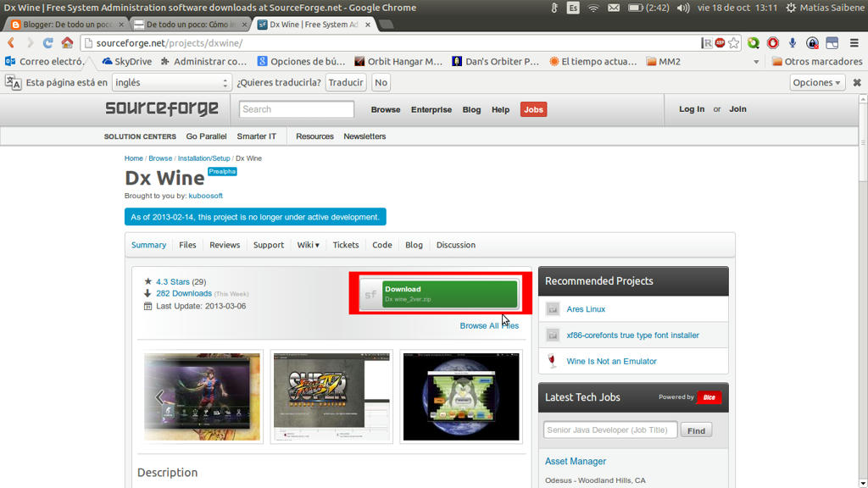Open the Files tab
Viewport: 868px width, 488px height.
click(187, 245)
